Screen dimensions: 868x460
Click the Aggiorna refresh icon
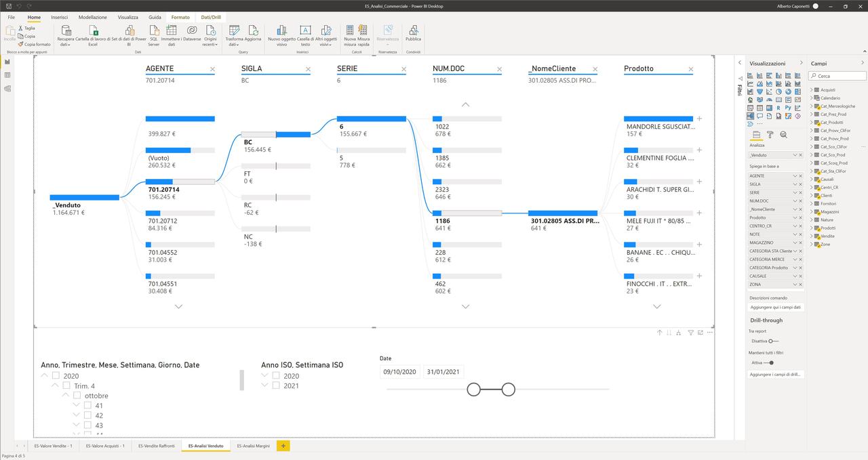click(253, 31)
